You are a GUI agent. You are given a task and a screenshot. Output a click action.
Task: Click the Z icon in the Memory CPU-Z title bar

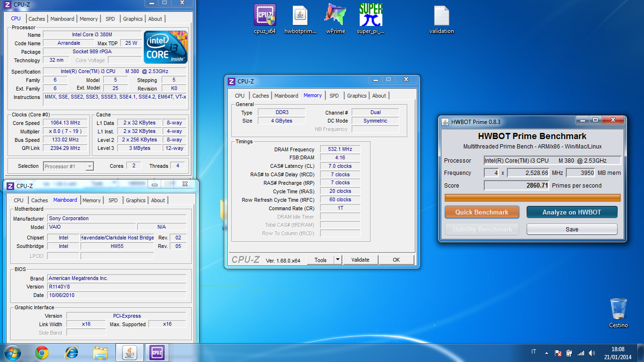(231, 82)
